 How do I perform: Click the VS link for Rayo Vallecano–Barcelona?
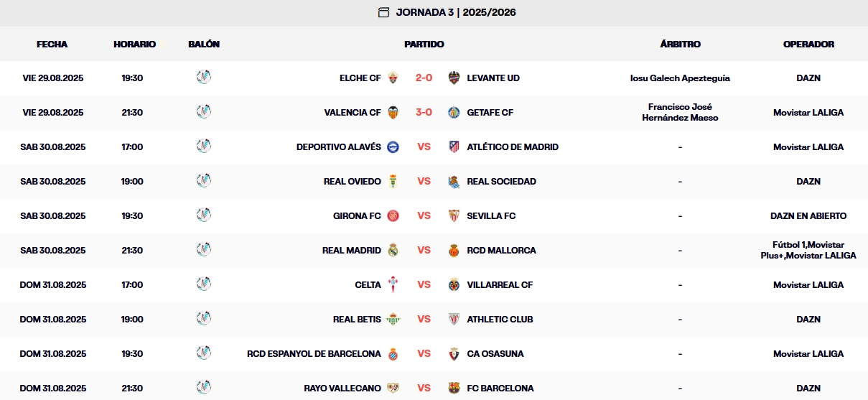tap(424, 388)
